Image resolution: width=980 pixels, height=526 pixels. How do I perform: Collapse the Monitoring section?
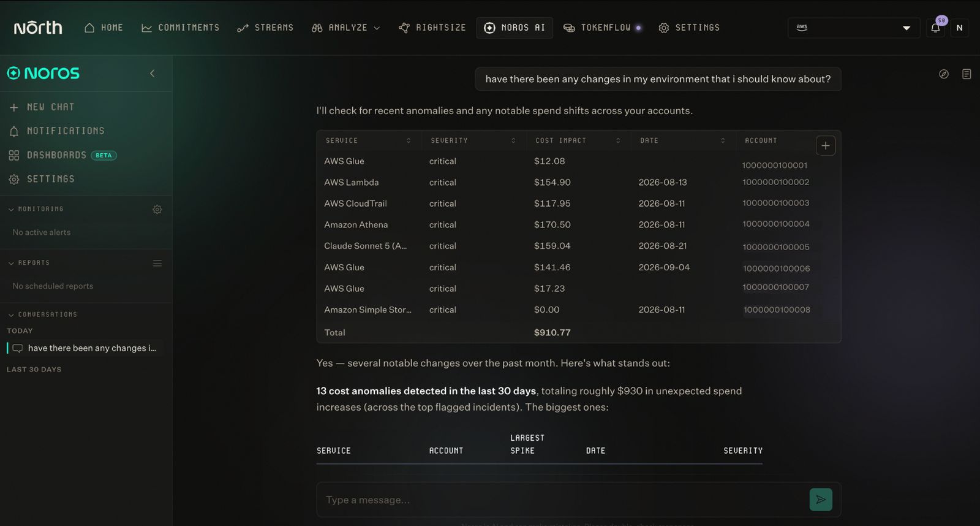(36, 209)
